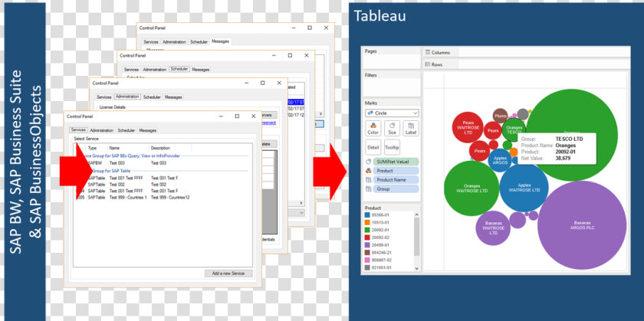
Task: Select the Product pill in Marks
Action: (396, 171)
